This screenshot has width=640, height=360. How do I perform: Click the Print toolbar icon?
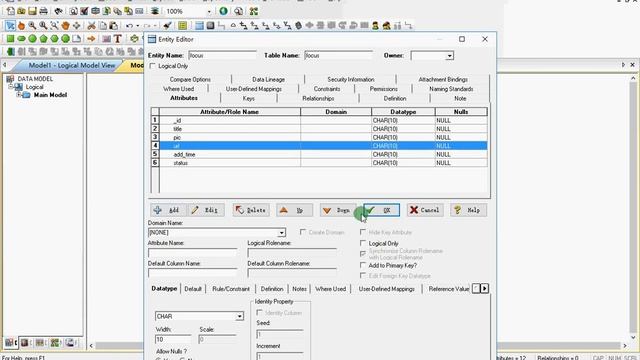[x=43, y=11]
